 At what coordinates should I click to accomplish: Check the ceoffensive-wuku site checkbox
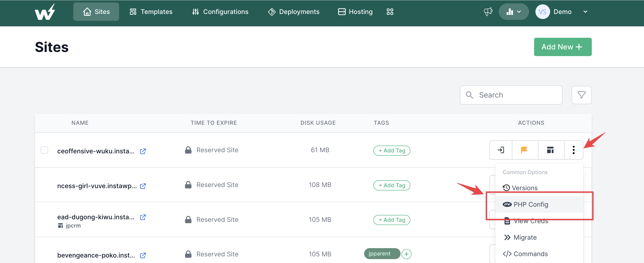coord(44,150)
